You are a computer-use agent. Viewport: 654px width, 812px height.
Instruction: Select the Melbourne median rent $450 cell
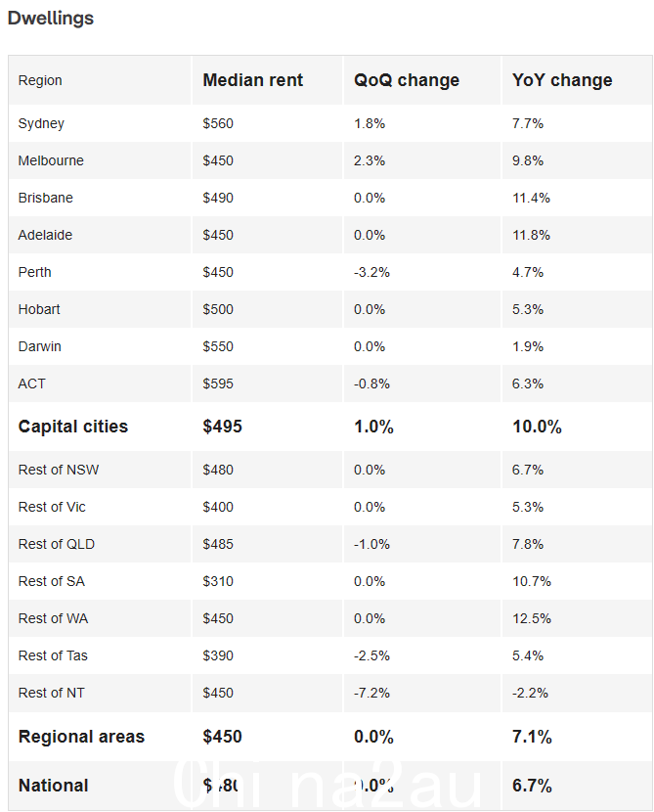click(x=218, y=160)
